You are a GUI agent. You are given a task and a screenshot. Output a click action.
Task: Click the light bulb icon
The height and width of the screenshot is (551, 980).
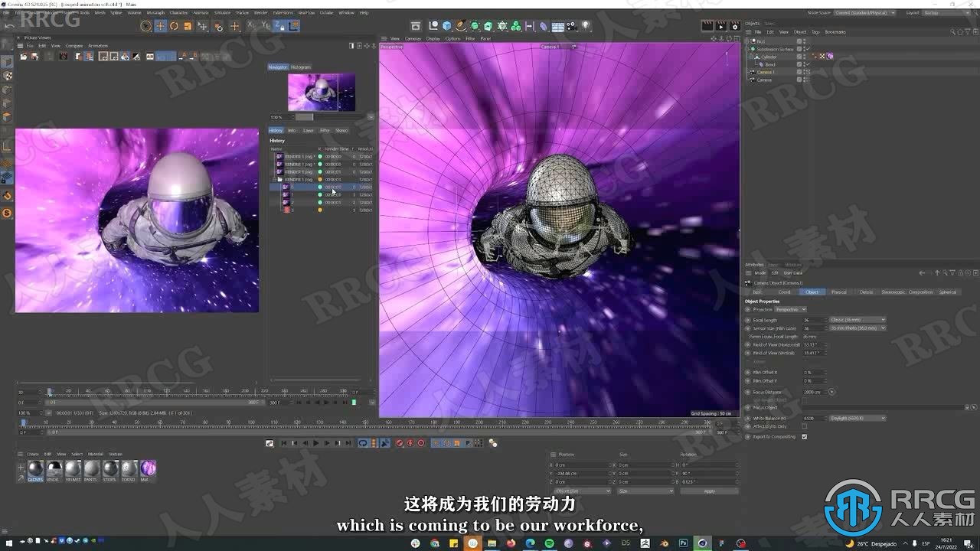point(586,26)
